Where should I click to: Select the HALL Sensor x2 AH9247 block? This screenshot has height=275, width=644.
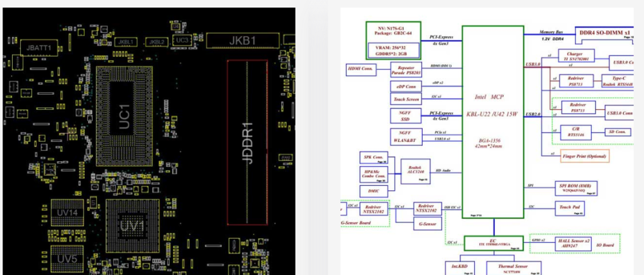(572, 242)
